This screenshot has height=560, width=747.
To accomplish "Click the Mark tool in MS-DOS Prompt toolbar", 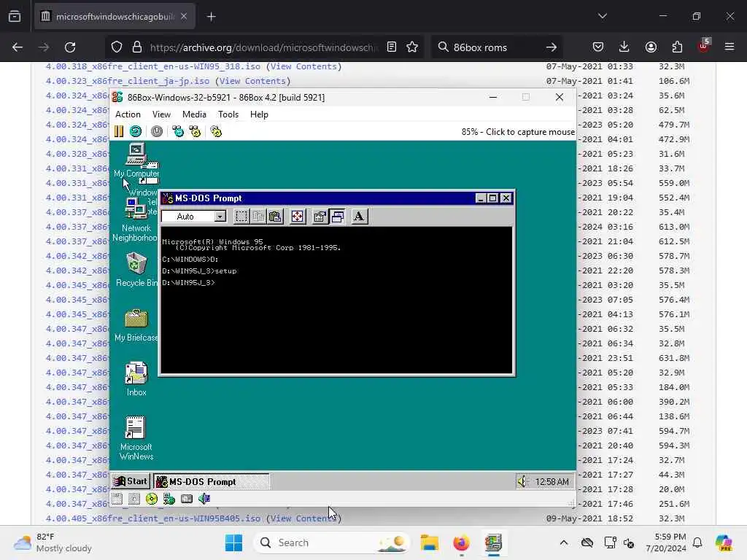I will pos(241,217).
